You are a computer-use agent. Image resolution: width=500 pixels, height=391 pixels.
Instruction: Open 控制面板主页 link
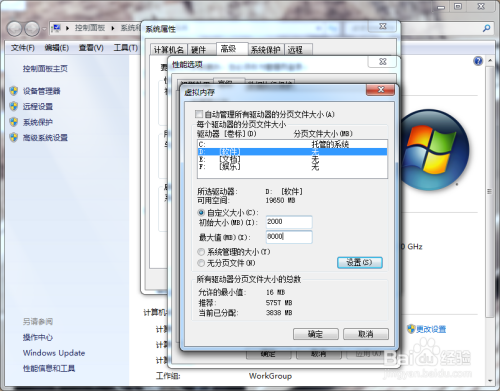click(x=45, y=69)
